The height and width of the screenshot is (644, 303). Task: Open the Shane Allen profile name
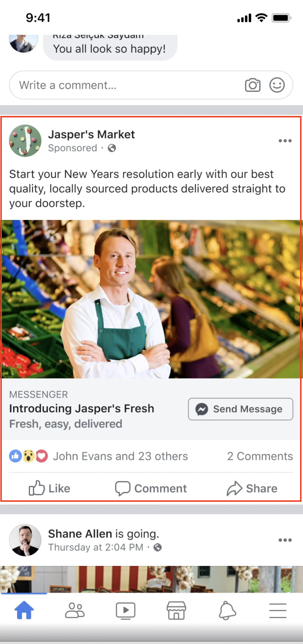(x=80, y=534)
